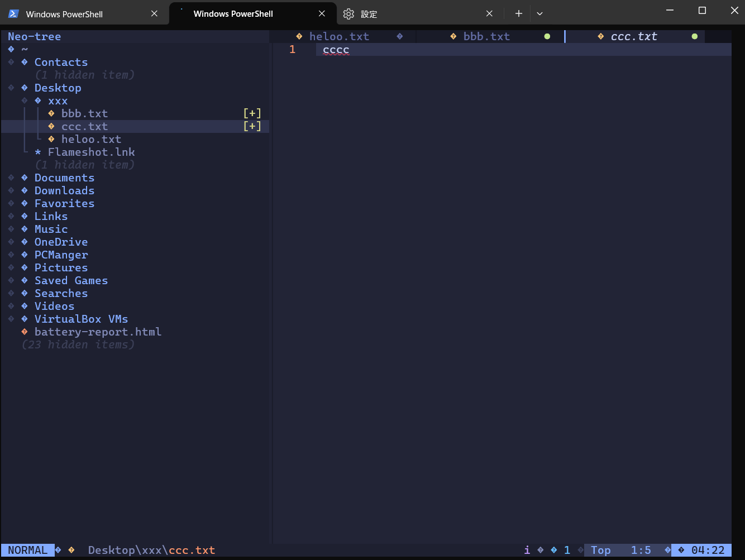The width and height of the screenshot is (745, 560).
Task: Click line 1 text in the editor
Action: tap(336, 50)
